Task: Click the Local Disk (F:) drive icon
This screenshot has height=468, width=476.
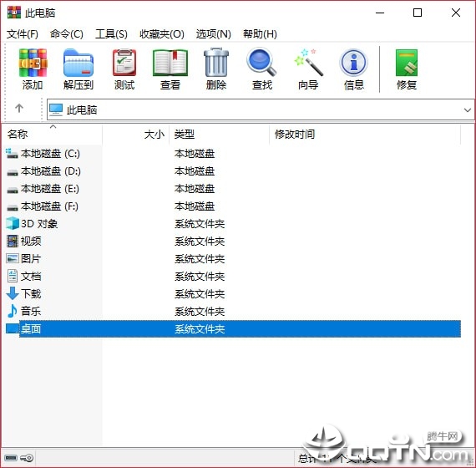Action: tap(13, 207)
